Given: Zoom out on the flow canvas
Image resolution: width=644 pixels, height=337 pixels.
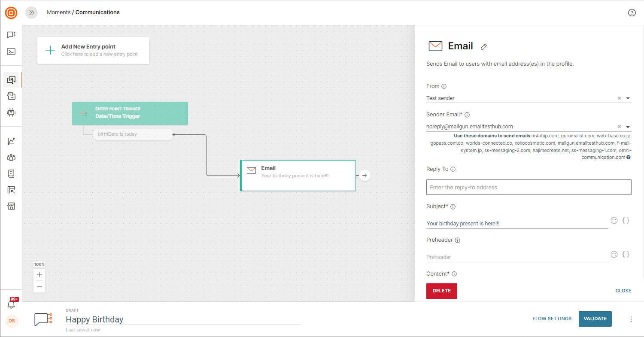Looking at the screenshot, I should [x=39, y=287].
